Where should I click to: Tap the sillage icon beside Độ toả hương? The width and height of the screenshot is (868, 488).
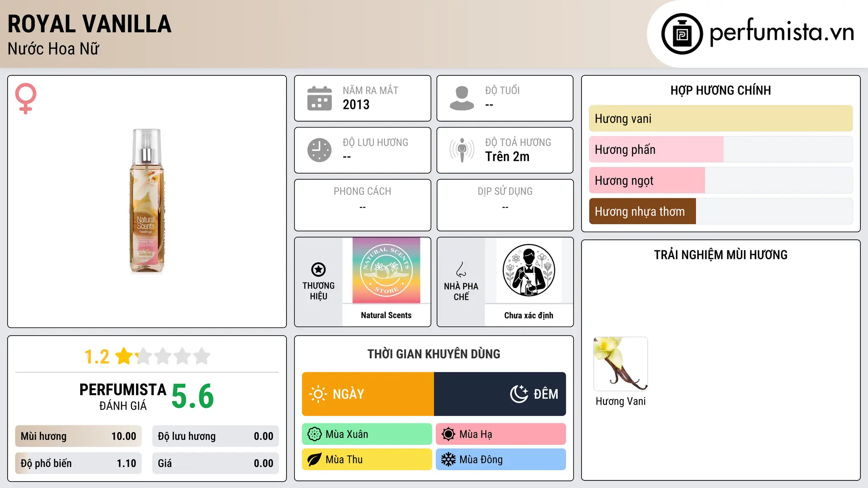pyautogui.click(x=462, y=150)
